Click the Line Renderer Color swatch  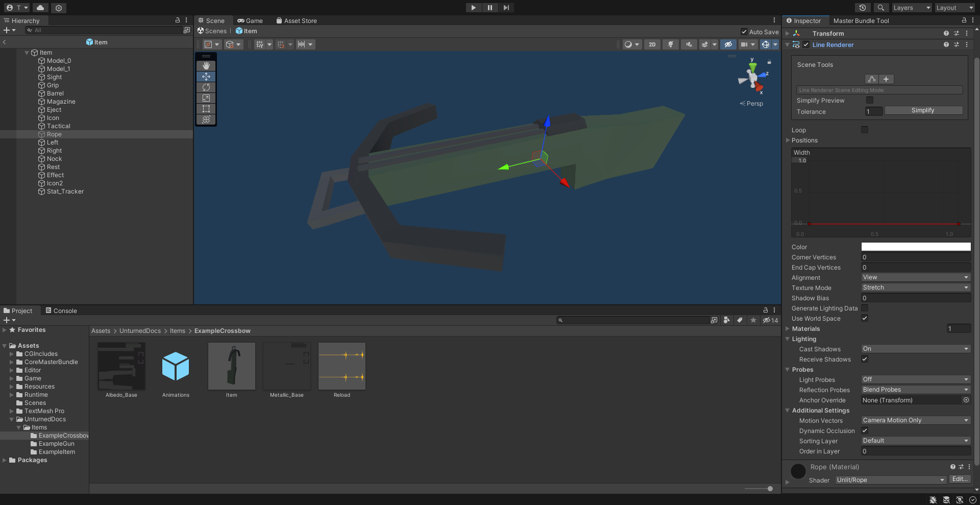coord(915,247)
